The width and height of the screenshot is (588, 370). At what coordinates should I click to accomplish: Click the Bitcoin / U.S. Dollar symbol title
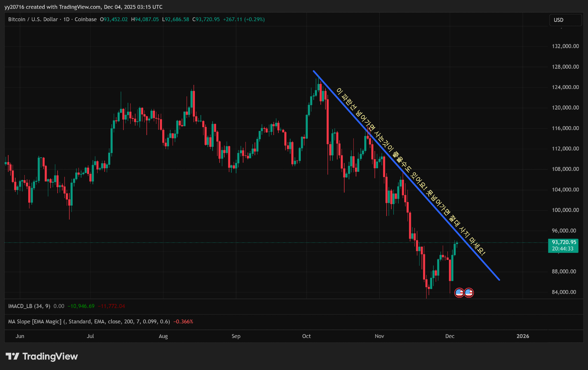pos(33,19)
